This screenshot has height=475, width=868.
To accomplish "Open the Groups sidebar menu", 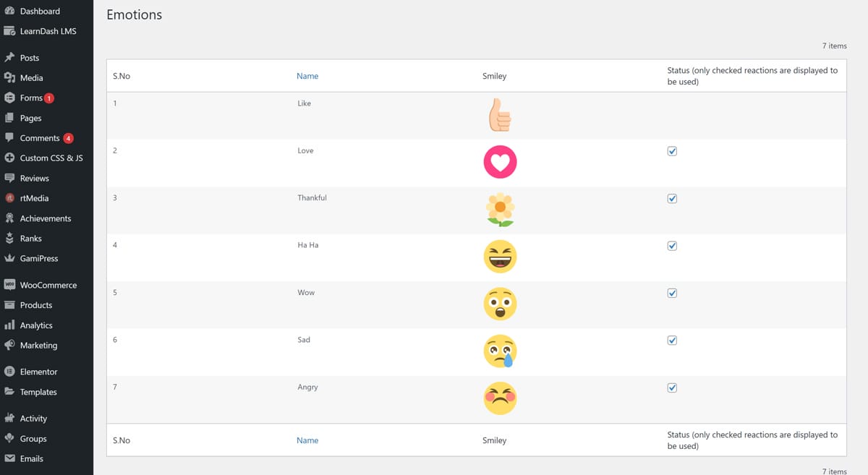I will (33, 438).
